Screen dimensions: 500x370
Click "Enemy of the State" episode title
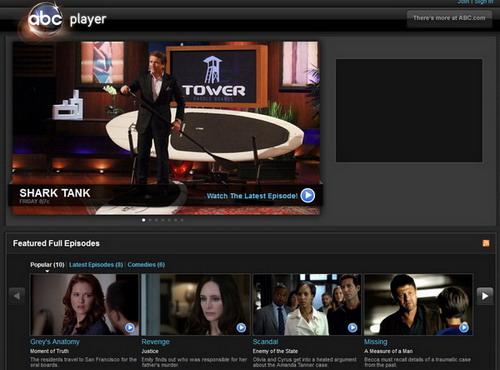pos(275,351)
